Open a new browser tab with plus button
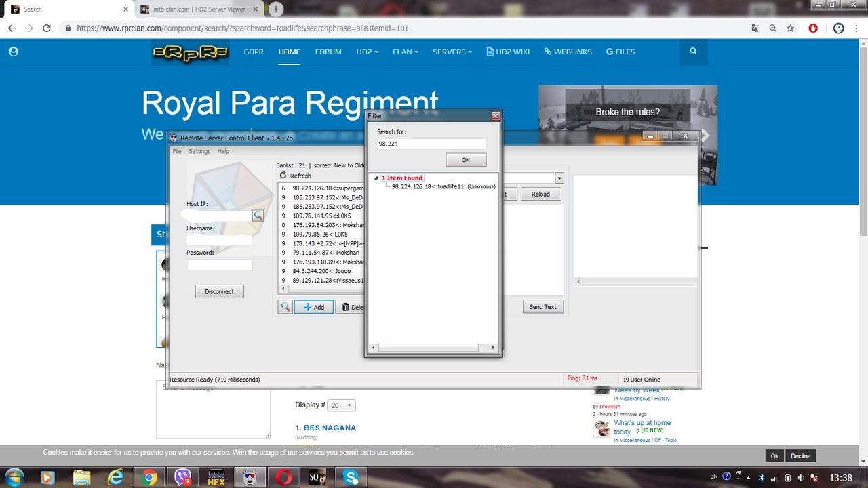Image resolution: width=868 pixels, height=488 pixels. (x=275, y=9)
